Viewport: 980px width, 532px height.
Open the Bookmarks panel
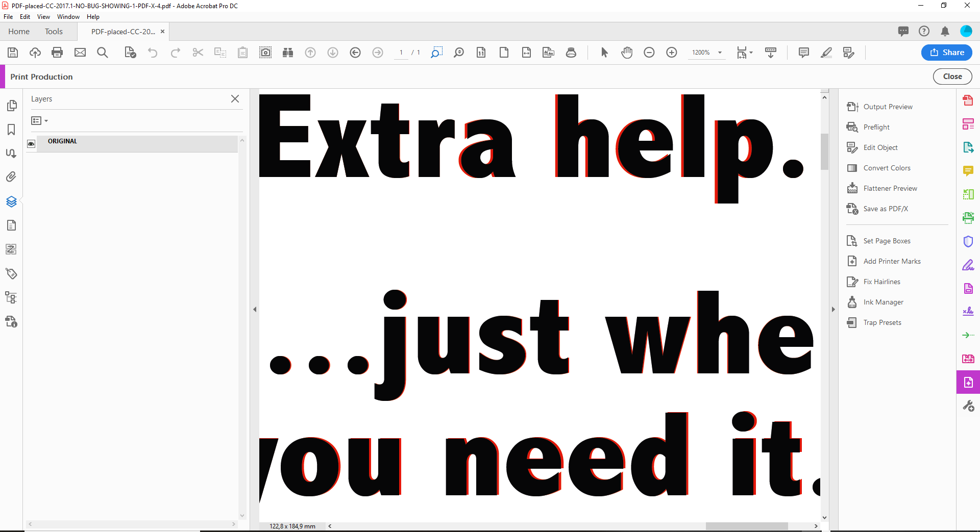point(11,130)
